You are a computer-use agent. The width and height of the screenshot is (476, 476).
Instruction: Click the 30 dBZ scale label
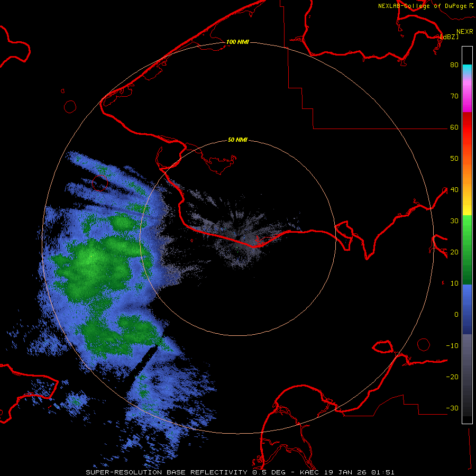tap(454, 221)
